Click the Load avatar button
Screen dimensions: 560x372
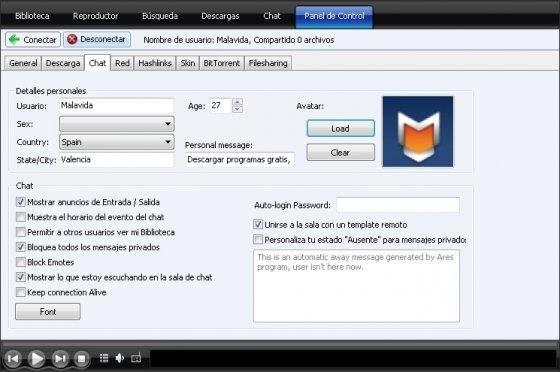[341, 128]
